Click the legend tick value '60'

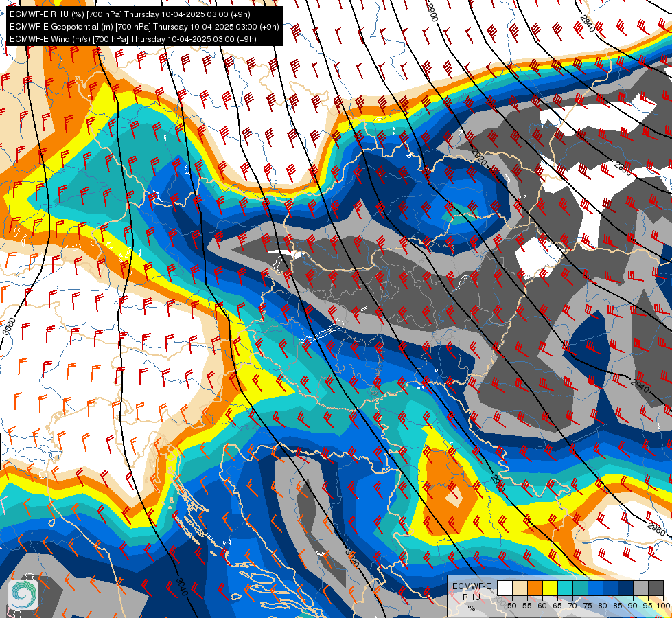(542, 606)
